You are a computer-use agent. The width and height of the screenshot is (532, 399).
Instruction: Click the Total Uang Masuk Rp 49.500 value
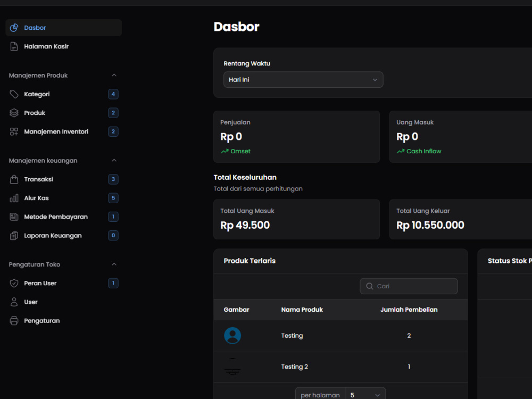[x=245, y=225]
